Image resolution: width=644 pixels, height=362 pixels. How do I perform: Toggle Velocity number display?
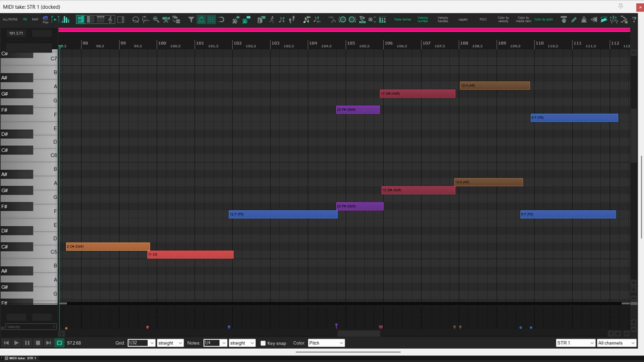point(423,19)
